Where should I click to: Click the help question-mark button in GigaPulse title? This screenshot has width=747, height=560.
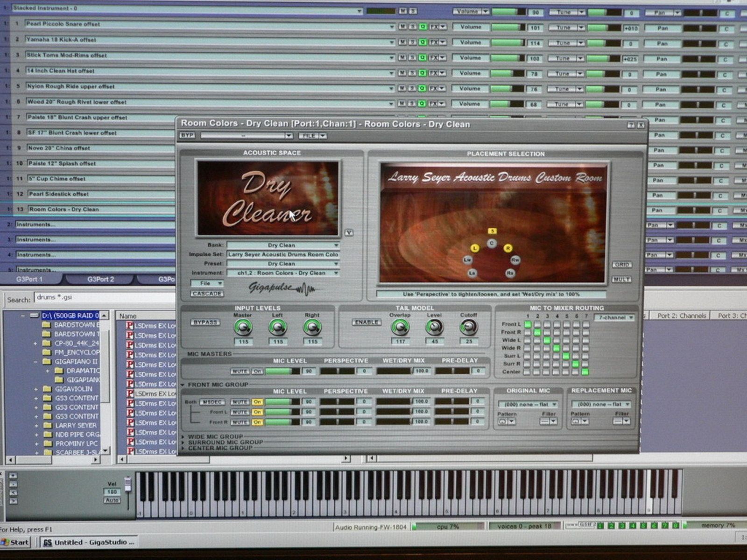[x=631, y=125]
